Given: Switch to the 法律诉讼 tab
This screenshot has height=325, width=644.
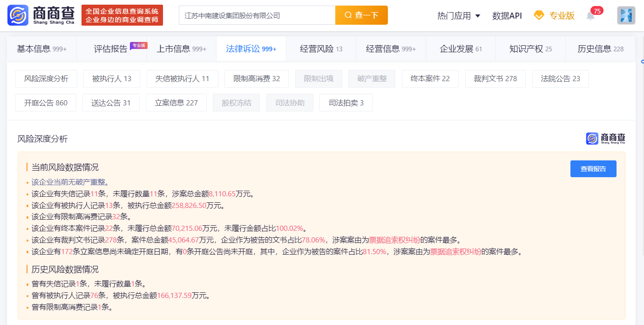Looking at the screenshot, I should 251,48.
